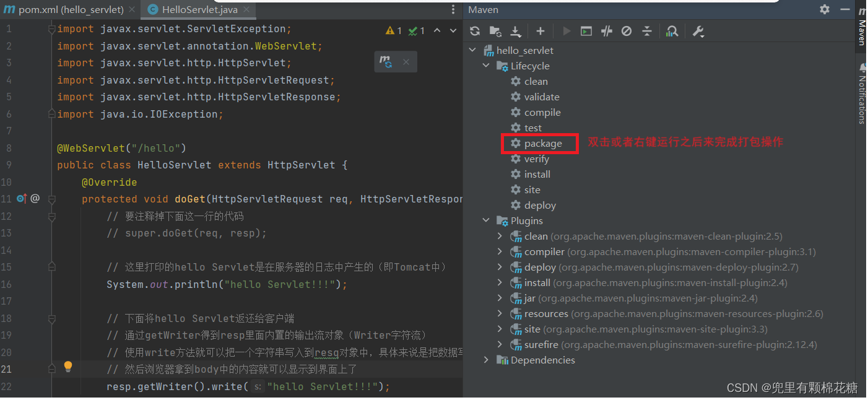
Task: Click the @Override annotation on line 10
Action: 109,182
